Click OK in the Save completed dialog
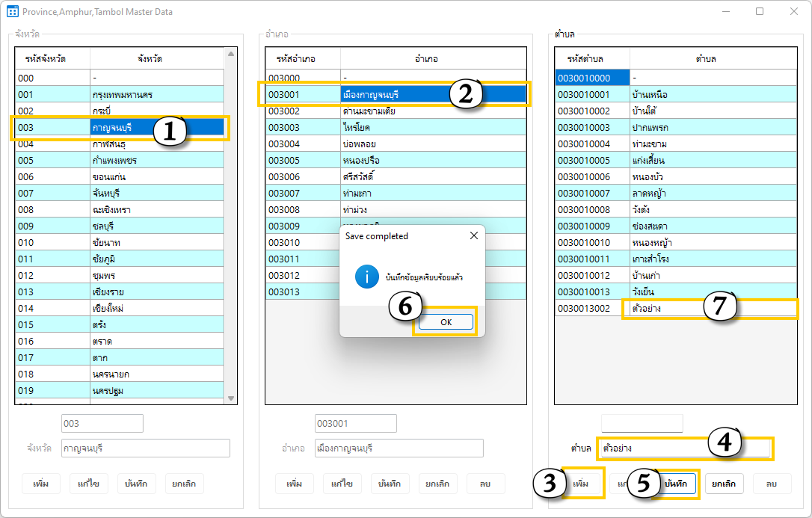The width and height of the screenshot is (812, 518). pyautogui.click(x=446, y=321)
